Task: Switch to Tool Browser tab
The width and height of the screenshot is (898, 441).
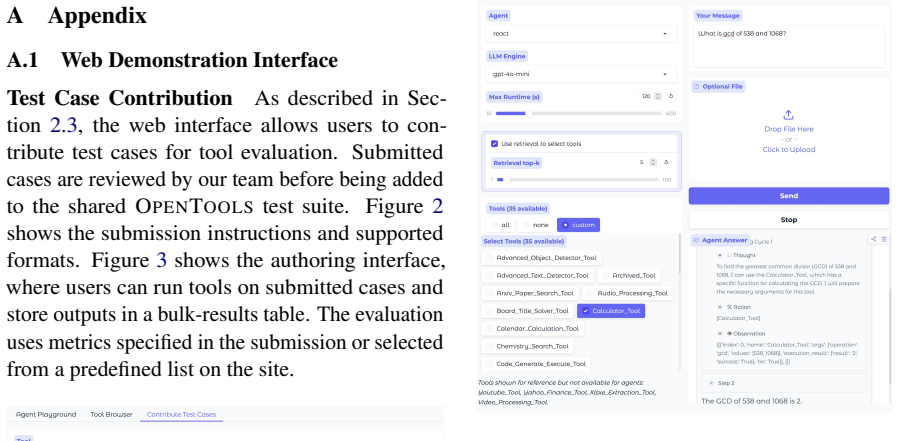Action: [111, 414]
